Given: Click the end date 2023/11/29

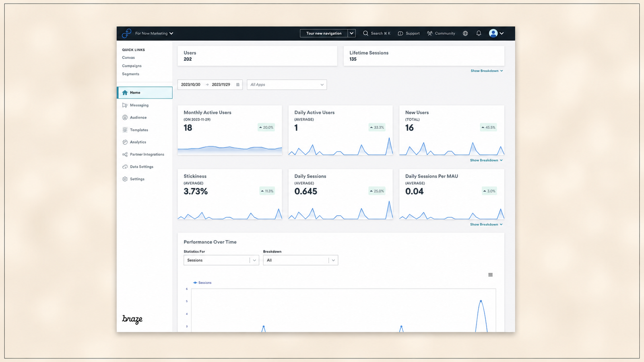Looking at the screenshot, I should (221, 84).
